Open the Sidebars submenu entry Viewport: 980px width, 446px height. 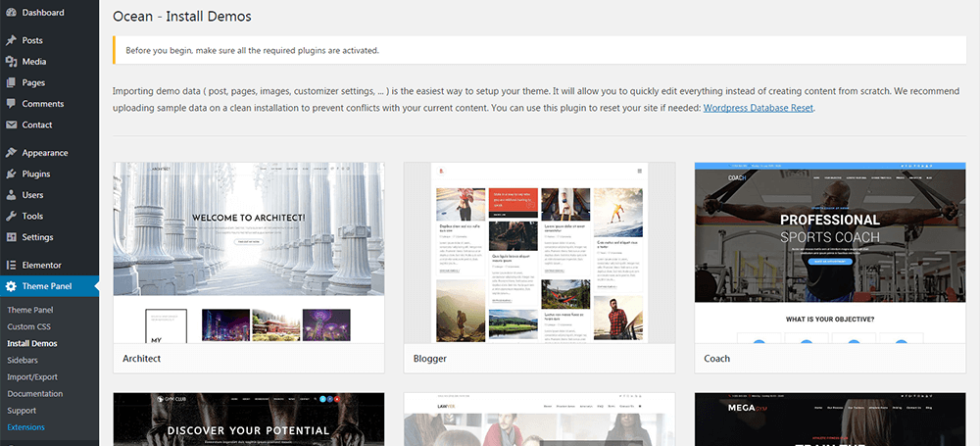point(22,361)
